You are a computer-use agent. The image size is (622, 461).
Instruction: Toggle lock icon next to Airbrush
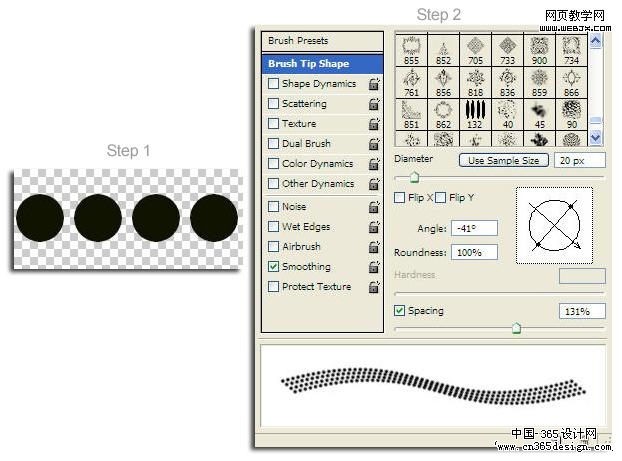(x=374, y=247)
